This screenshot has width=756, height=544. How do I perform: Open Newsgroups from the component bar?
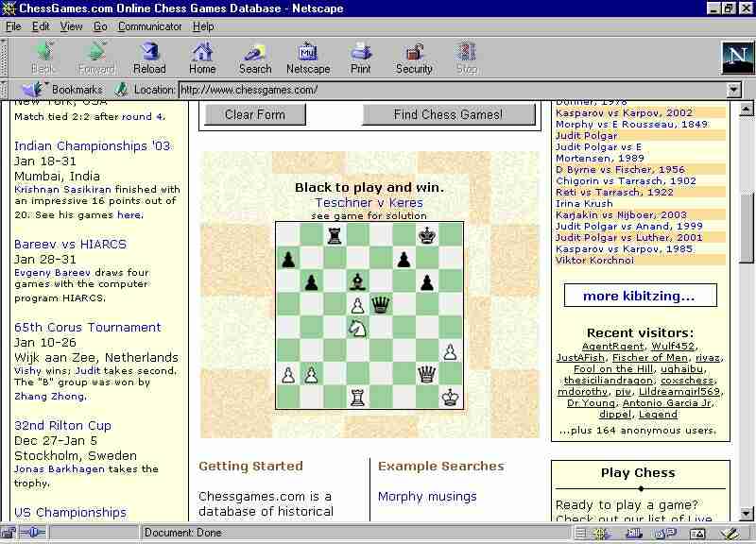click(x=665, y=533)
